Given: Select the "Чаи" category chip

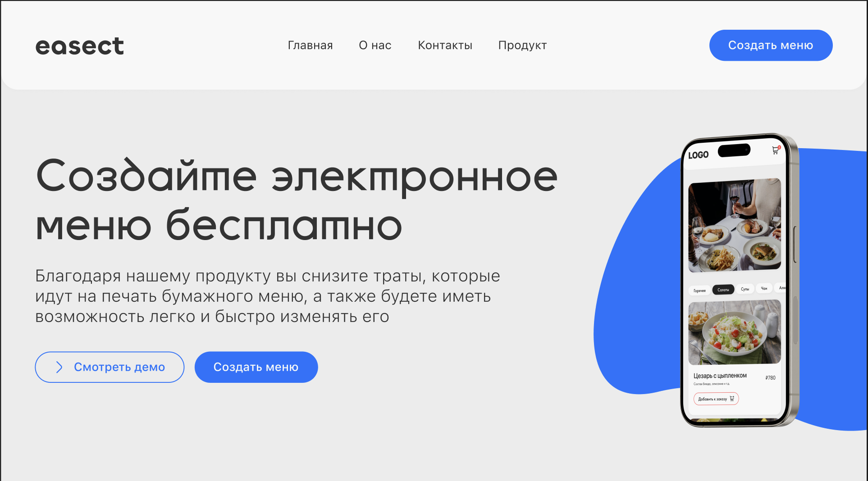Looking at the screenshot, I should coord(764,288).
